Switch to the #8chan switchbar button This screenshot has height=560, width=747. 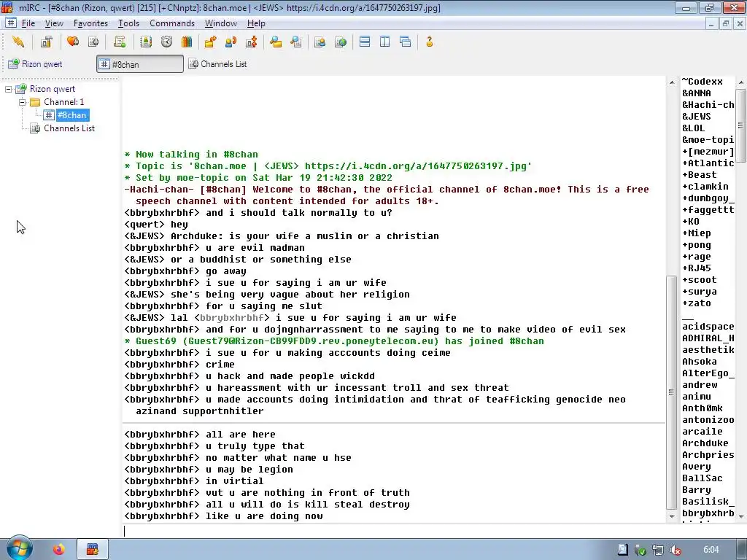click(140, 64)
